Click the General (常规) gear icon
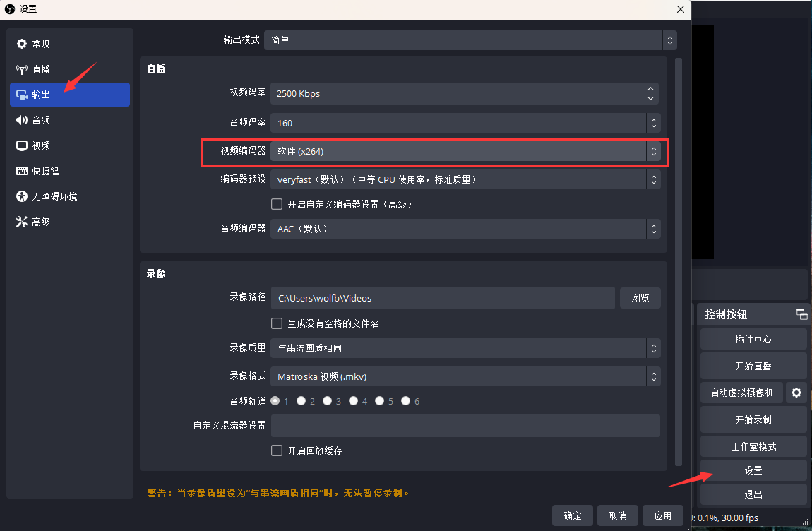Image resolution: width=812 pixels, height=531 pixels. click(22, 44)
